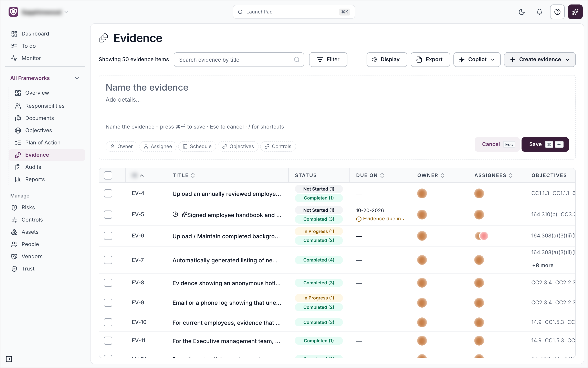Open the Create evidence dropdown
This screenshot has height=368, width=588.
(540, 60)
